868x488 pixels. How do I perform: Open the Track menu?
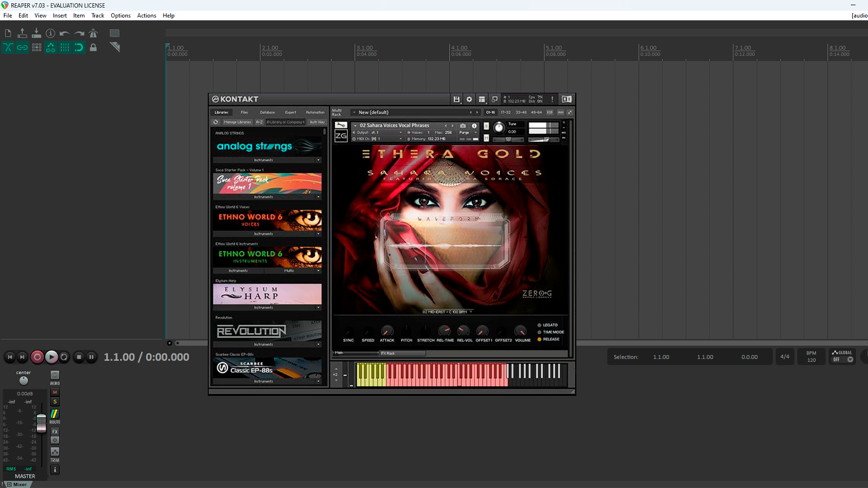[x=98, y=15]
